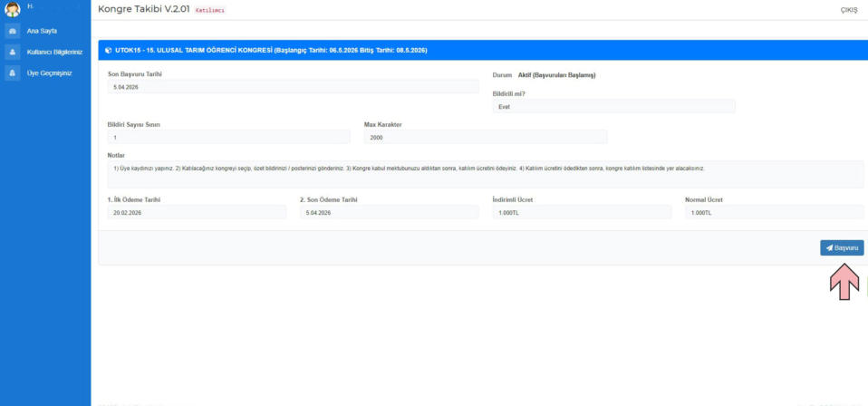
Task: Click the Katılımcı role badge
Action: [x=209, y=10]
